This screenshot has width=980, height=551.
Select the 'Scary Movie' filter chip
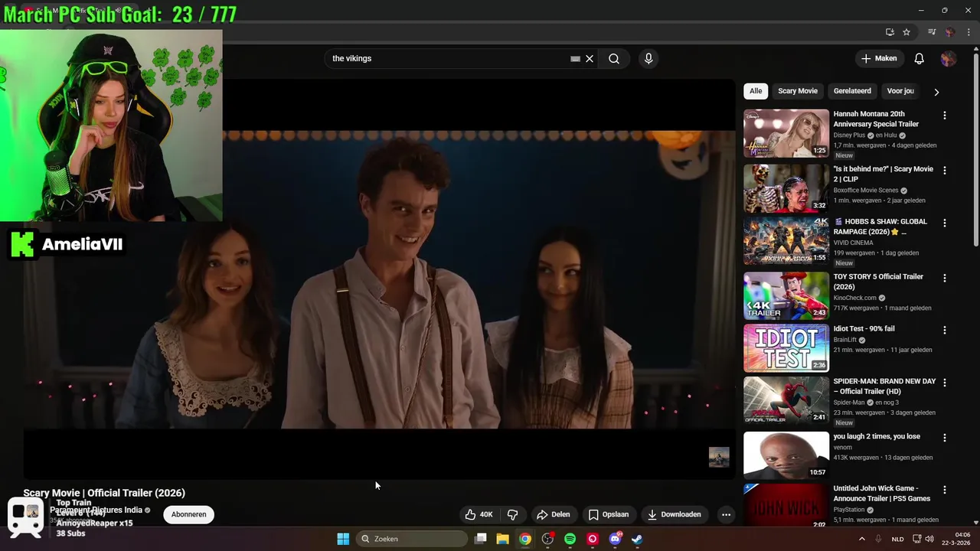798,91
